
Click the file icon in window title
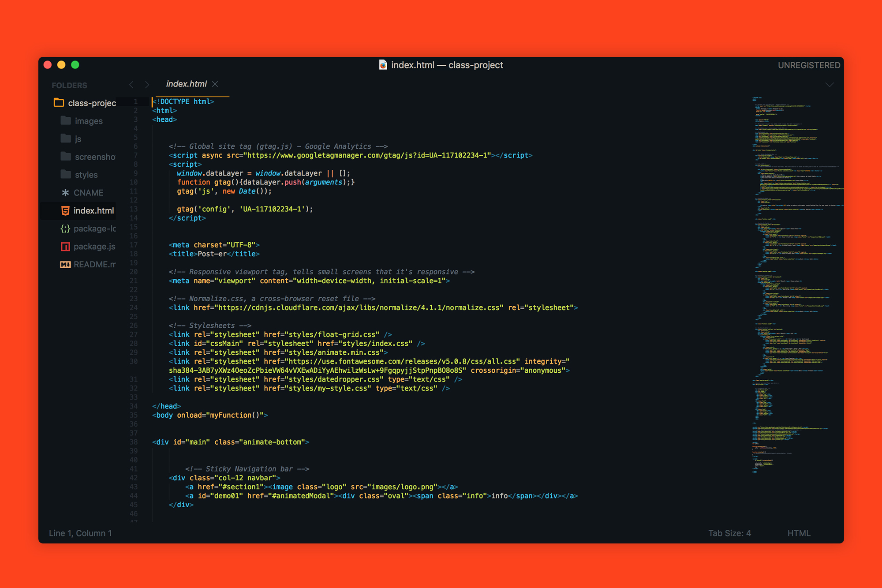pos(383,65)
